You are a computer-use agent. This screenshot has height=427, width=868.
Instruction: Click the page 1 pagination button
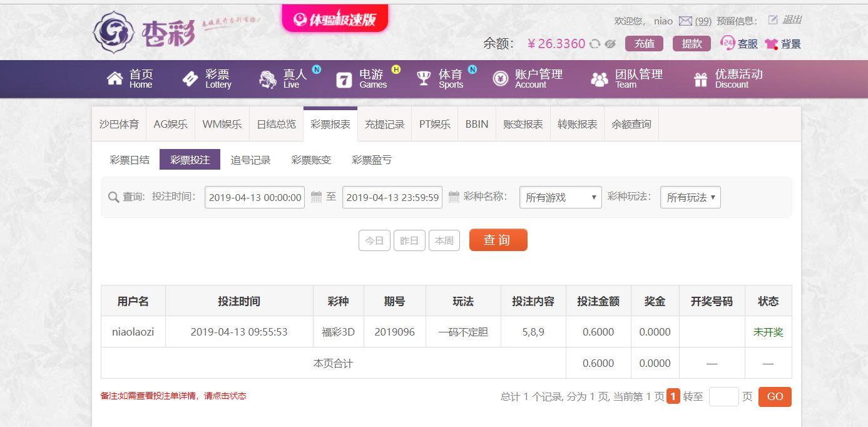coord(673,396)
